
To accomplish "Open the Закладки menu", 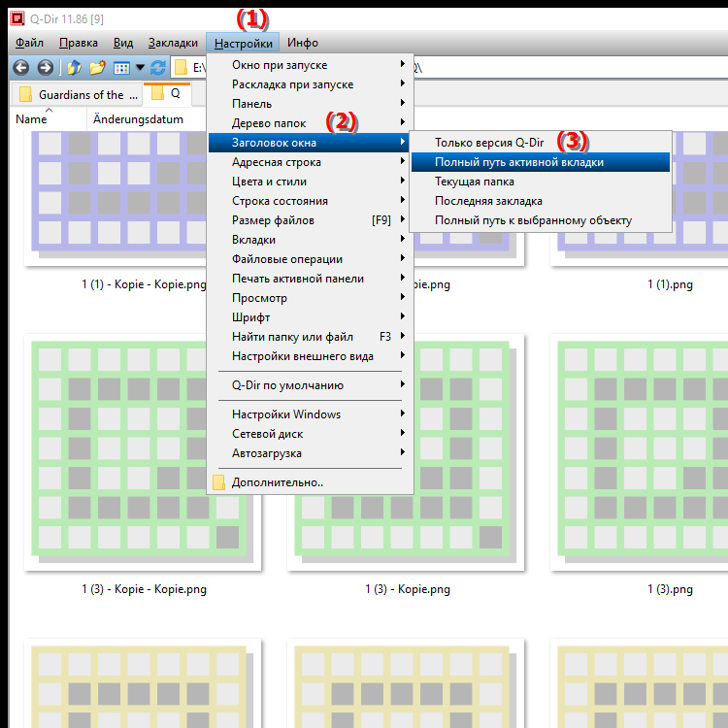I will 173,43.
